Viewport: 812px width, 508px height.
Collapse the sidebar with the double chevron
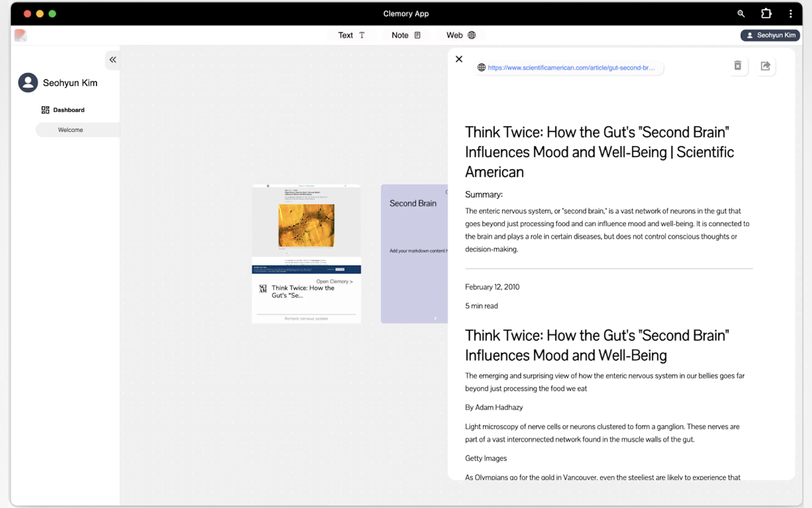click(113, 60)
